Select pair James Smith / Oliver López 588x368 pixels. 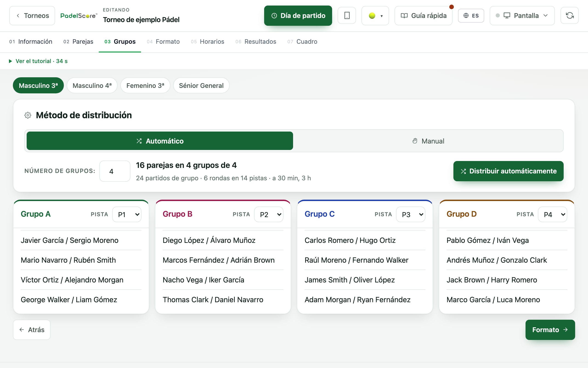coord(365,280)
